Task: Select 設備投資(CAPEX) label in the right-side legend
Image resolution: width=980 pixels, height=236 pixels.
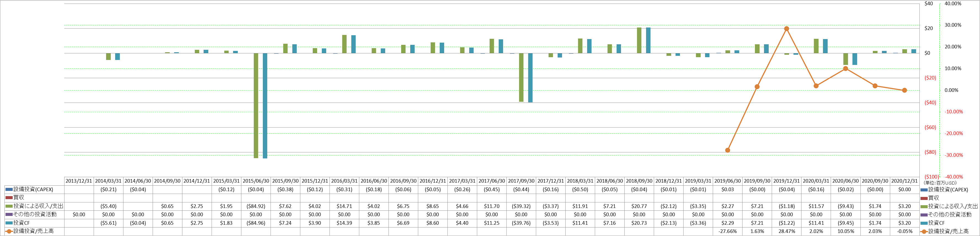Action: (x=948, y=190)
